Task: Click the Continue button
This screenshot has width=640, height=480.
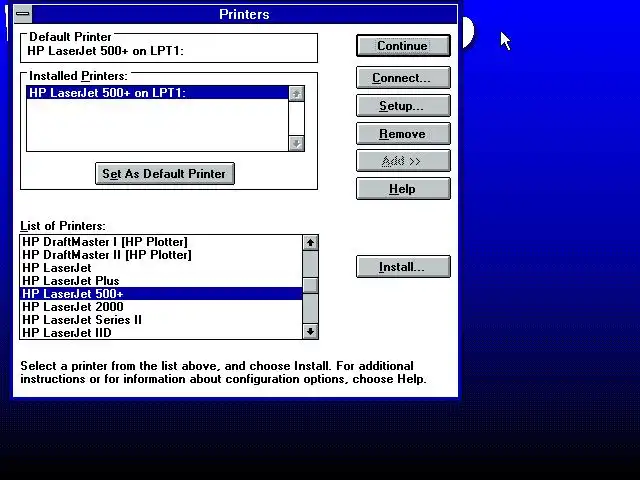Action: [403, 46]
